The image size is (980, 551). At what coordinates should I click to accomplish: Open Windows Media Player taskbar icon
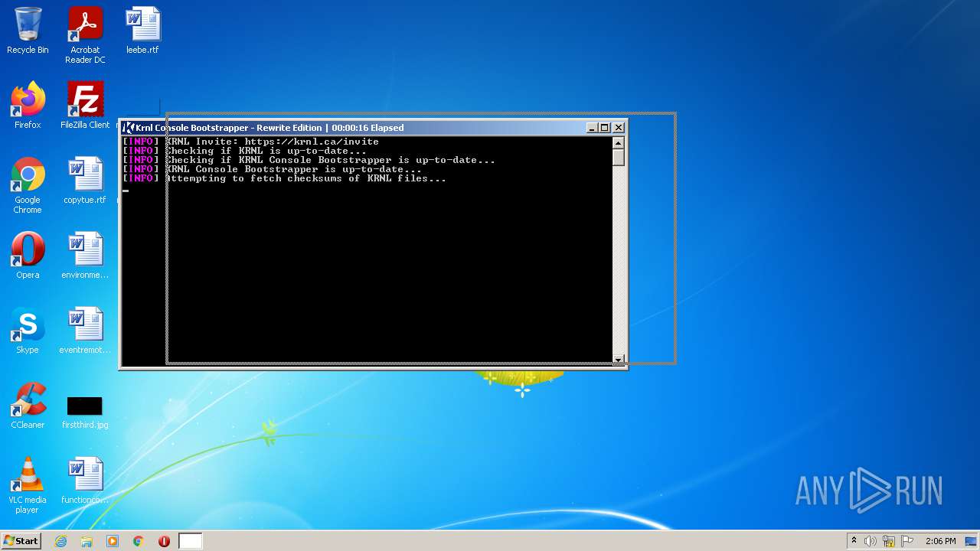point(113,541)
